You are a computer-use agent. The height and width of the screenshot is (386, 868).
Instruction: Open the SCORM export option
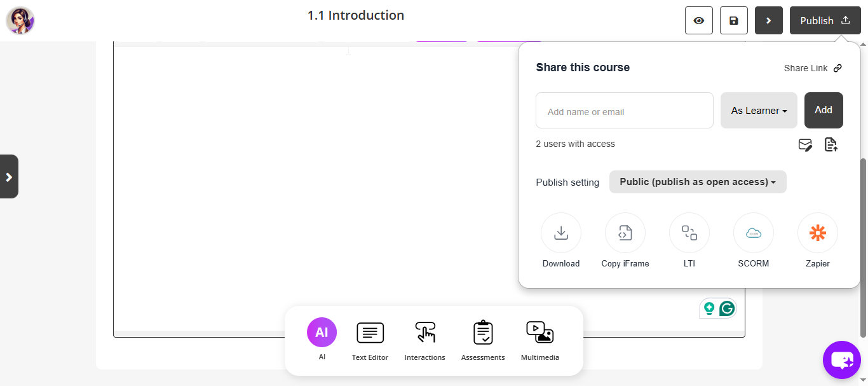(753, 232)
